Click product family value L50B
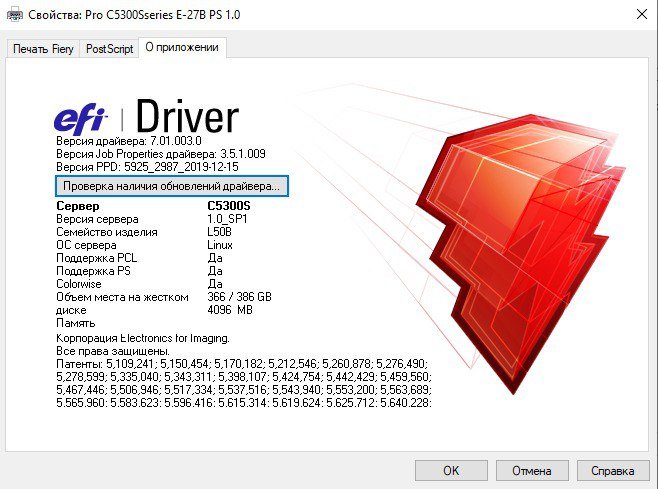 [219, 232]
